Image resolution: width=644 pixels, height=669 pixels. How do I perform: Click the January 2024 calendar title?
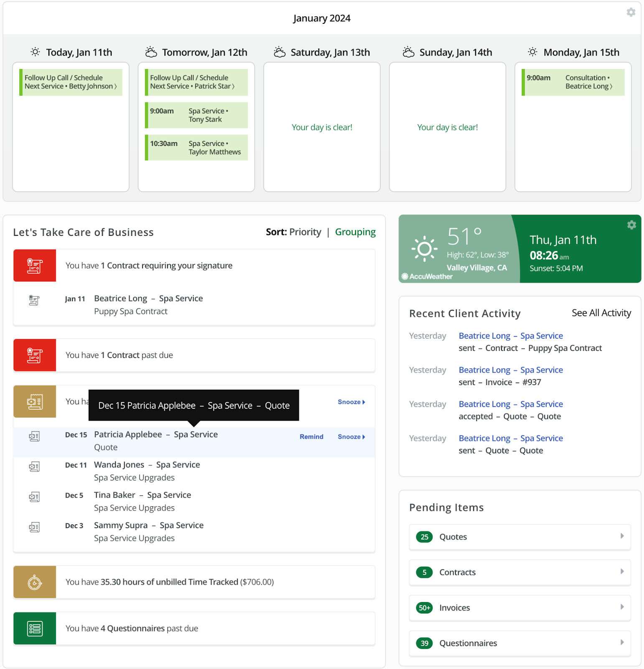click(322, 18)
